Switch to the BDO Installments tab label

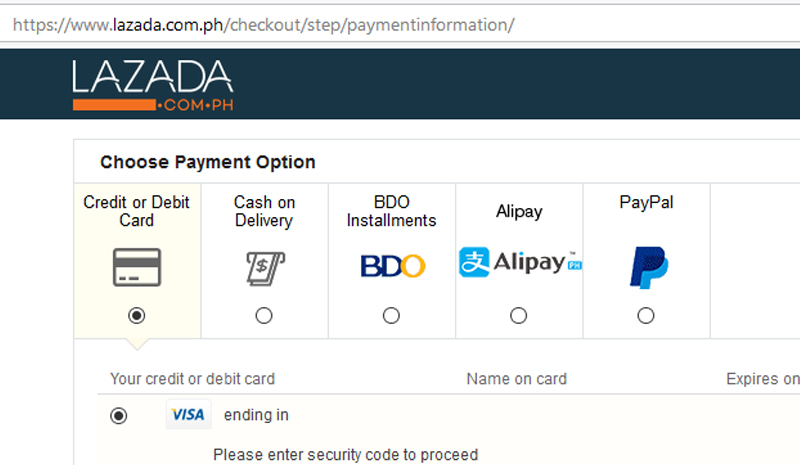coord(391,211)
